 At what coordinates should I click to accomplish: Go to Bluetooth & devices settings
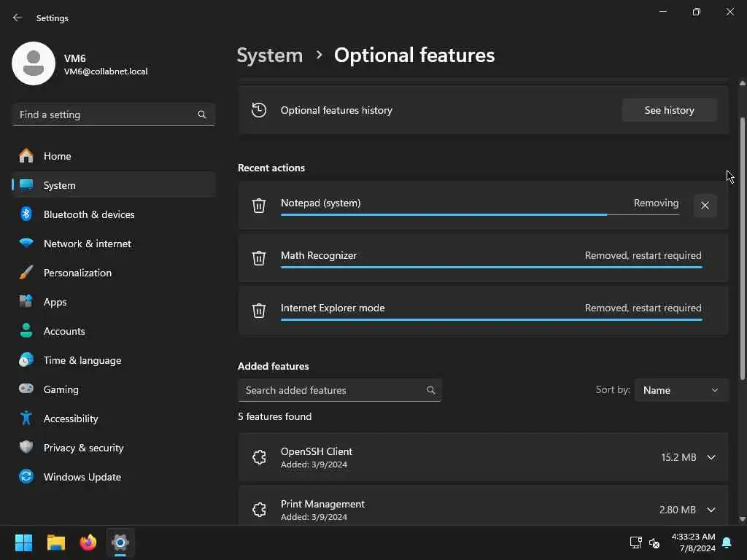89,214
